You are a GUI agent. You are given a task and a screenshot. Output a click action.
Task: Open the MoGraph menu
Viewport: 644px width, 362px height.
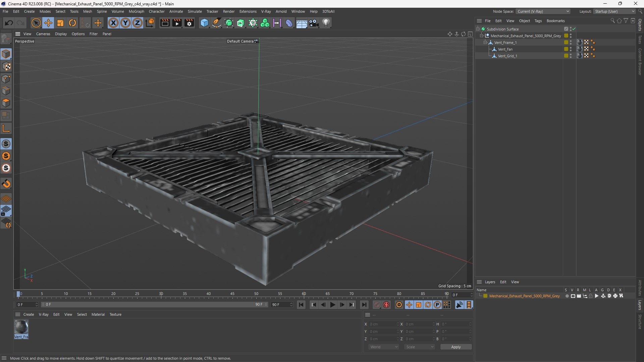[136, 11]
